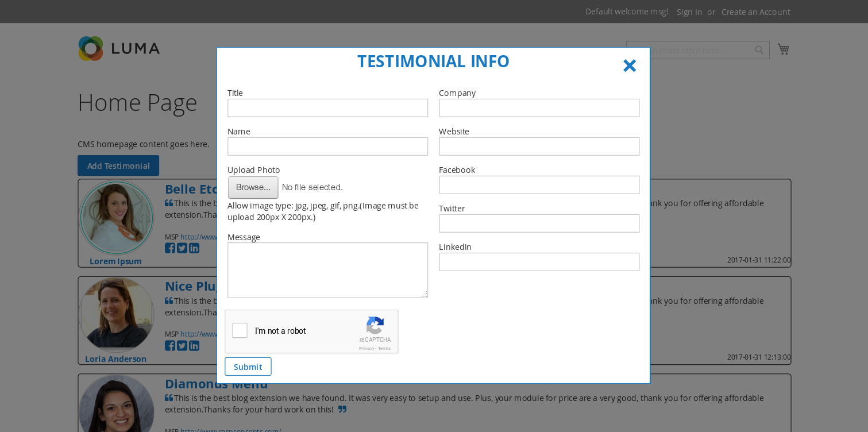Click the Lorem Ipsum name label
The image size is (868, 432).
pyautogui.click(x=115, y=261)
